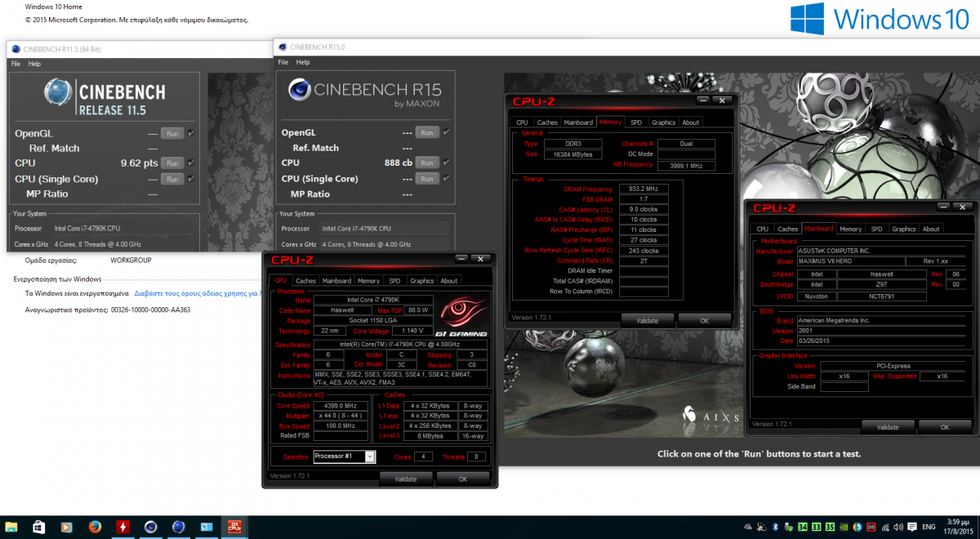Select About tab in front CPU-Z window
Image resolution: width=980 pixels, height=539 pixels.
449,281
